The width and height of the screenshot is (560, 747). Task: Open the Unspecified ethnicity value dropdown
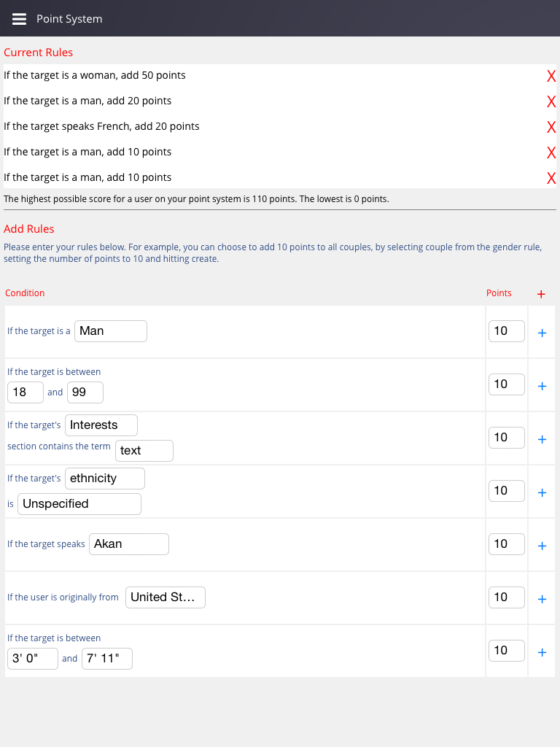(79, 504)
